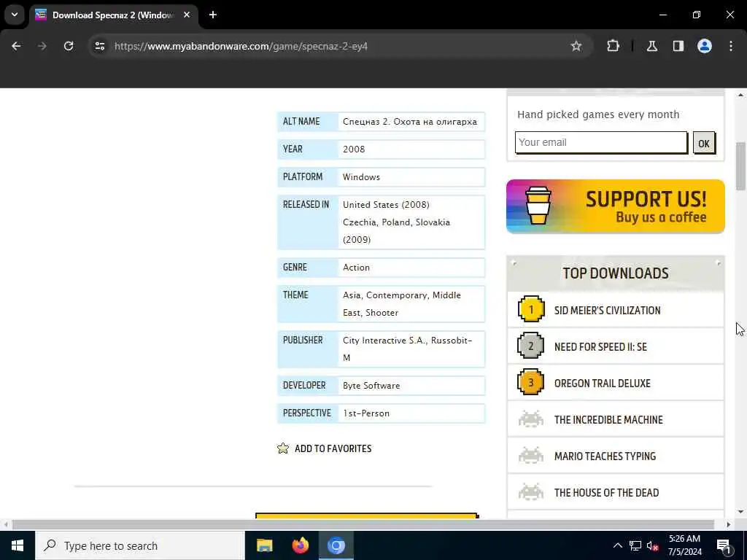The width and height of the screenshot is (747, 560).
Task: Open File Explorer from the taskbar
Action: tap(264, 545)
